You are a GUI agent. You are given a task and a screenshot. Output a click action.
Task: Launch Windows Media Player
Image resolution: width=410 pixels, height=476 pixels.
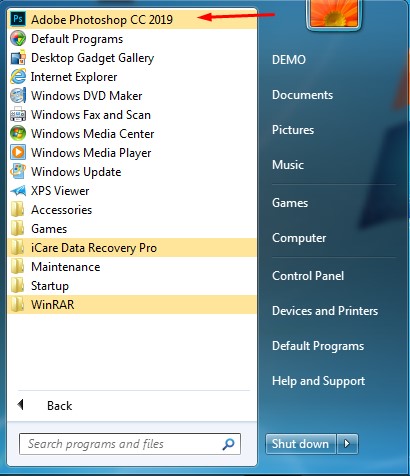(x=132, y=153)
